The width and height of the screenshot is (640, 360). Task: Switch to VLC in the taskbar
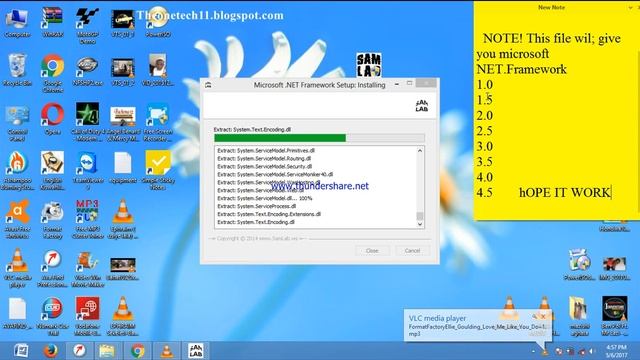tap(167, 351)
